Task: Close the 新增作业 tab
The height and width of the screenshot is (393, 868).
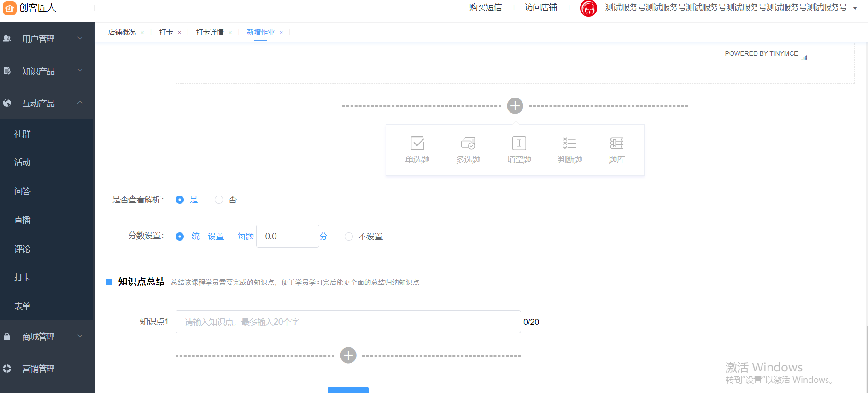Action: click(281, 33)
